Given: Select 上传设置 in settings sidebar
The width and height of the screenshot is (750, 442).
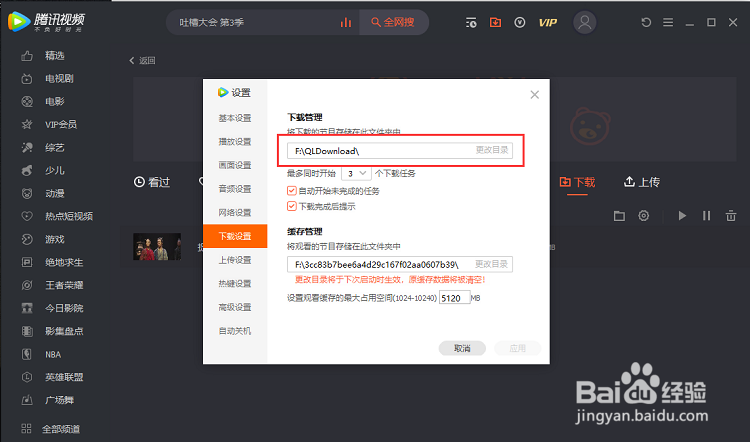Looking at the screenshot, I should 235,260.
